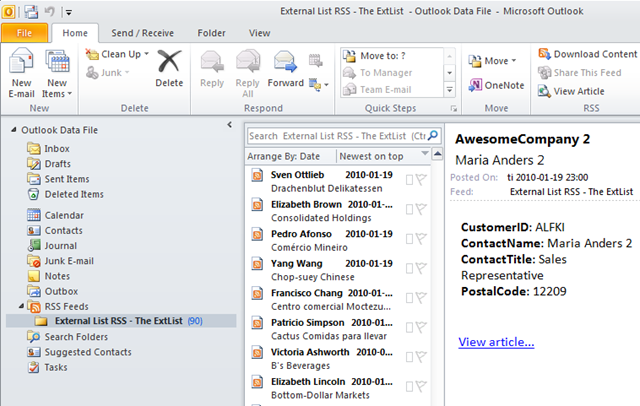Open the File tab
Viewport: 640px width, 406px height.
24,33
